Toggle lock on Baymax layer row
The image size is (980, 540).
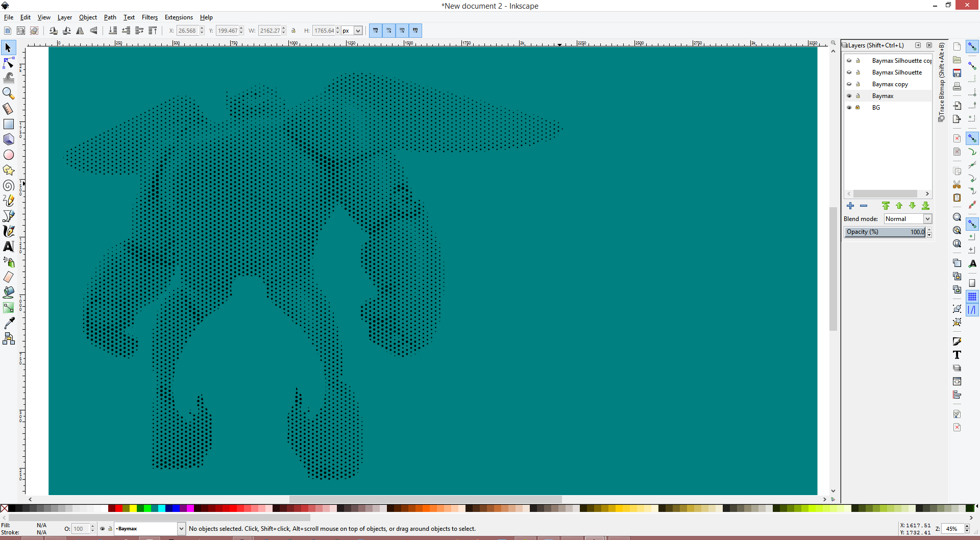point(858,96)
